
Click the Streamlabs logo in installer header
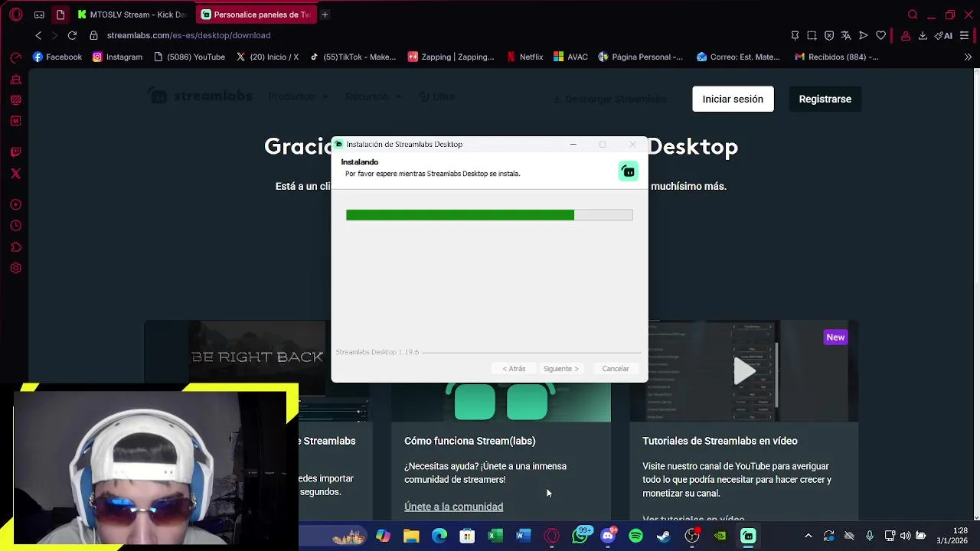tap(628, 171)
